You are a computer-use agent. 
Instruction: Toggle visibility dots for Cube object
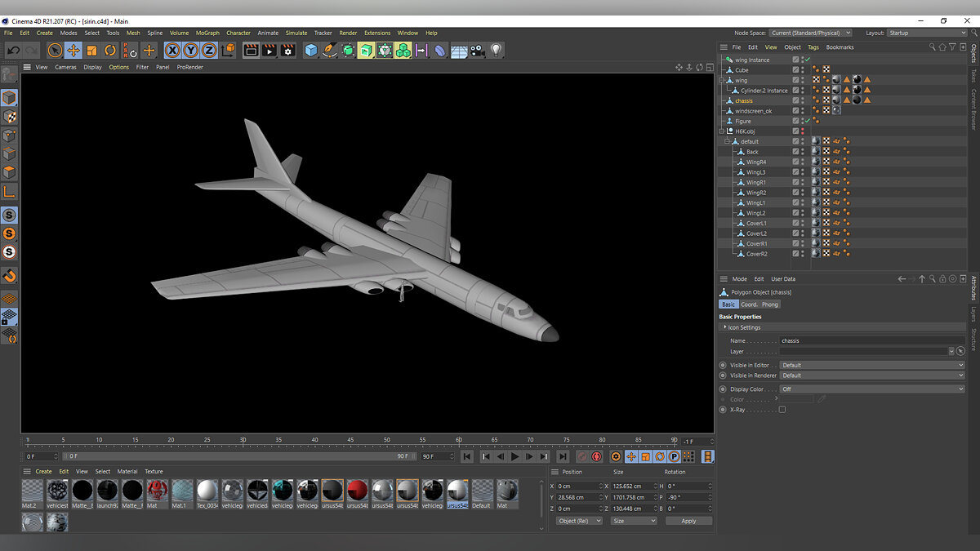click(803, 70)
